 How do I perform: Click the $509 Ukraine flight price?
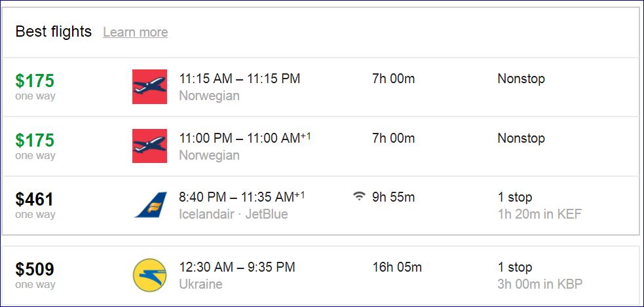point(35,269)
